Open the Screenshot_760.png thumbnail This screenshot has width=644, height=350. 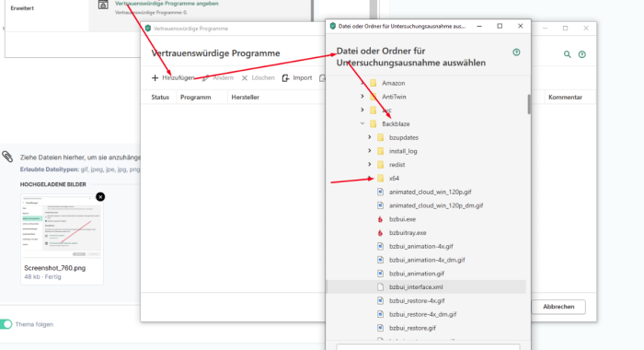click(x=62, y=227)
